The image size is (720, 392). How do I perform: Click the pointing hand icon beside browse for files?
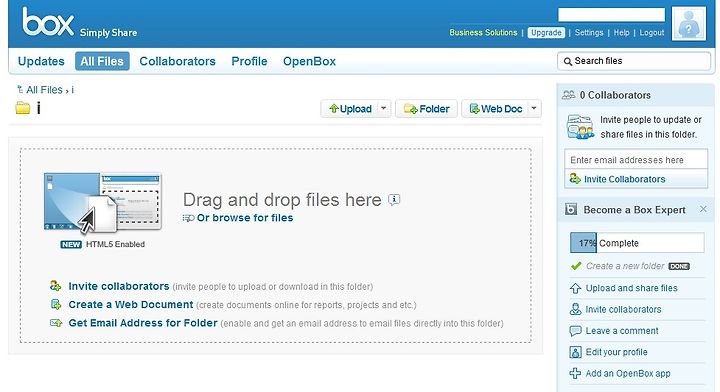click(188, 218)
